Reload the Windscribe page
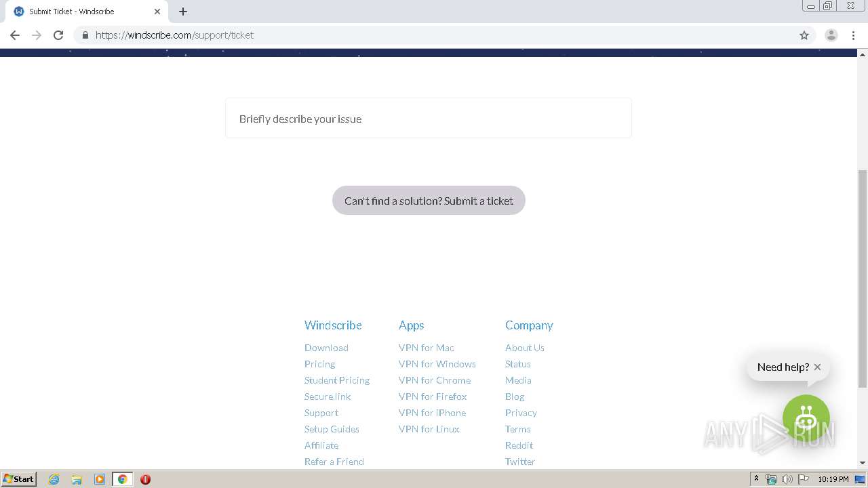This screenshot has width=868, height=488. (58, 35)
